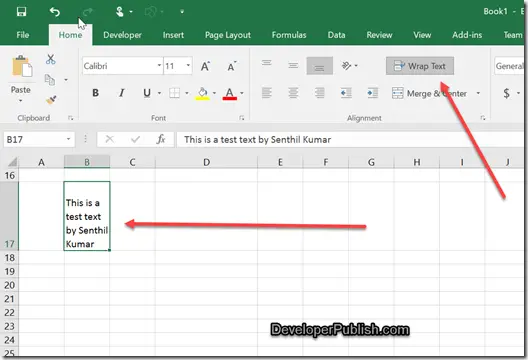Apply yellow Fill Color

point(202,93)
